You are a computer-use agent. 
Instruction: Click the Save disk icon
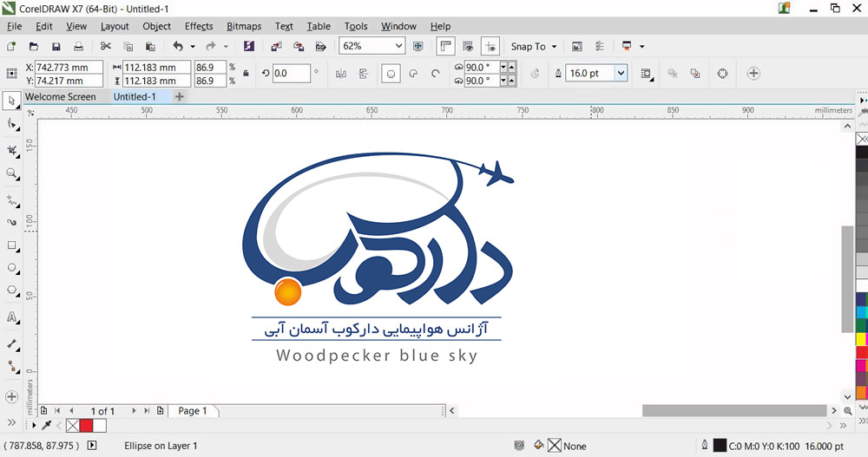pos(56,47)
